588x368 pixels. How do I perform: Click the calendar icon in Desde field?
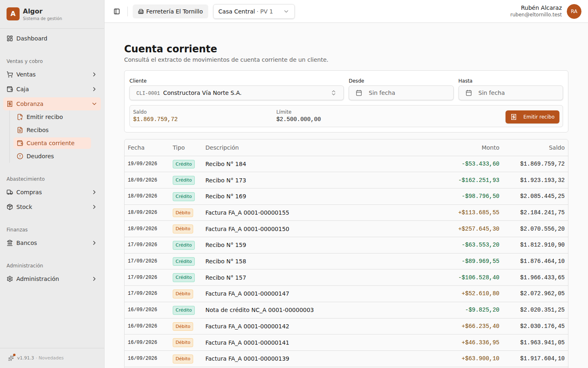pos(359,93)
